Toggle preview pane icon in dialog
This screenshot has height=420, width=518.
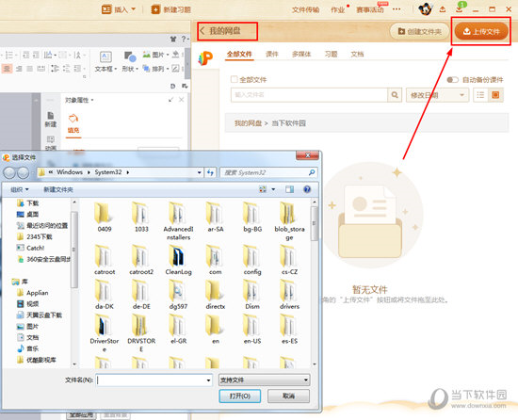tap(290, 189)
